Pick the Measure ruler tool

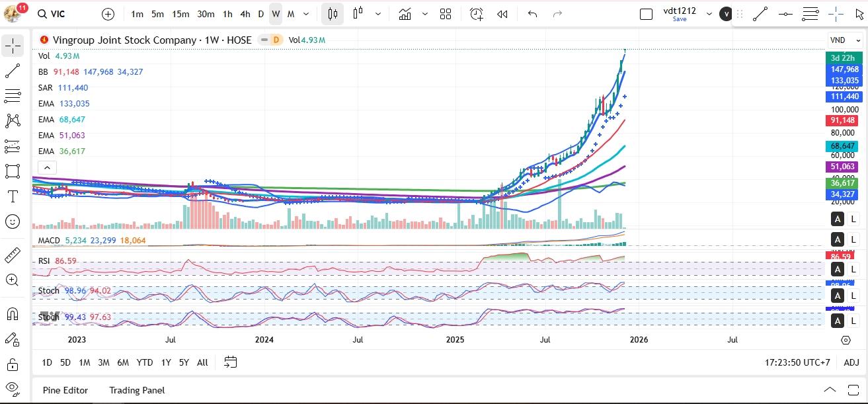(13, 255)
